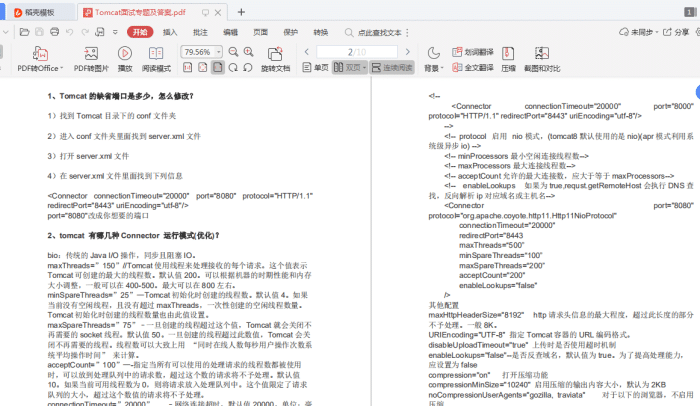Open the 转换 ribbon tab
Screen dimensions: 700x406
tap(321, 32)
